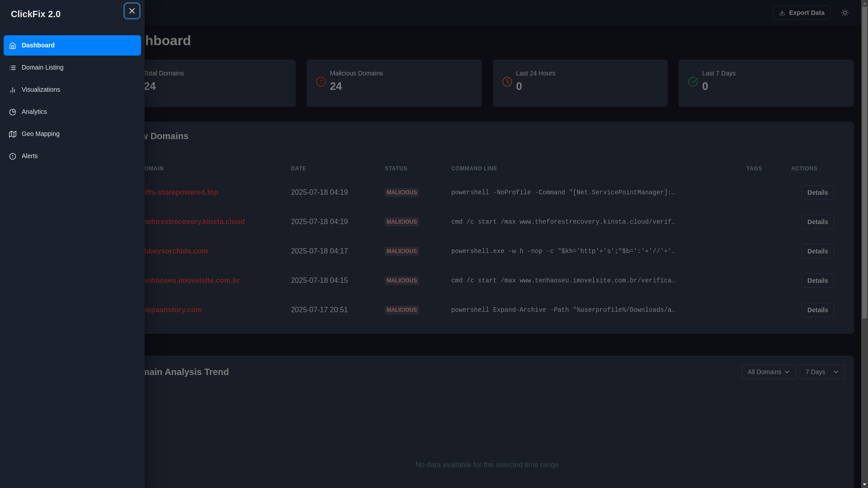View Details for abbeysorchids.com row
This screenshot has height=488, width=868.
(x=817, y=251)
